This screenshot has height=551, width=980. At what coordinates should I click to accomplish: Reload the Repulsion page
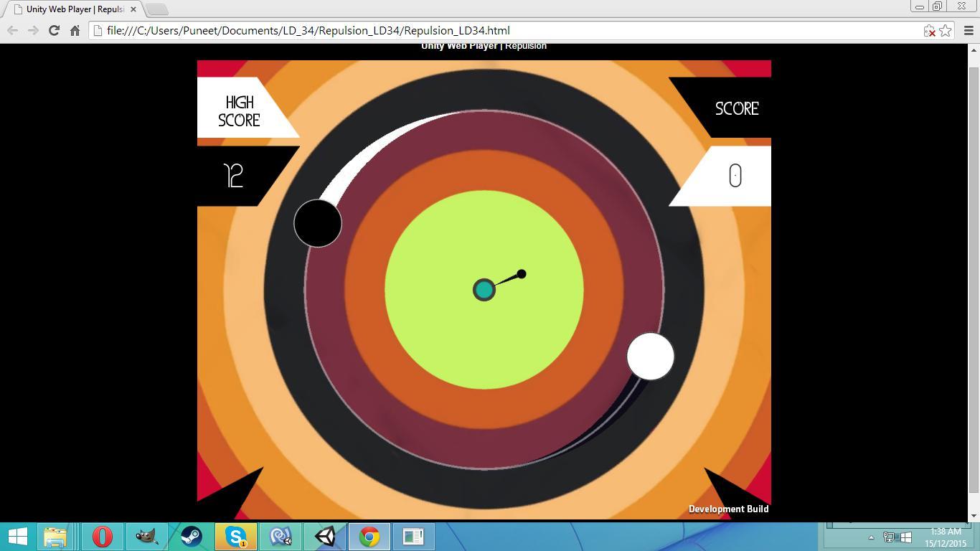pos(54,30)
